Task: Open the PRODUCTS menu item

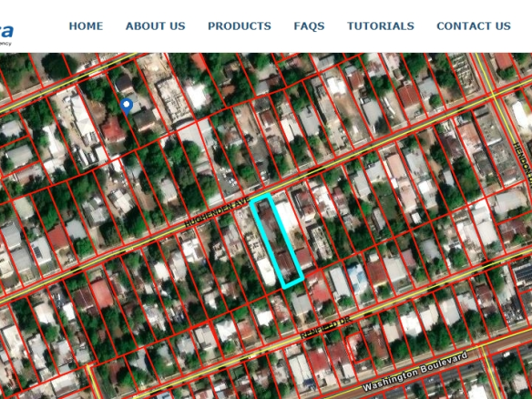Action: (x=240, y=26)
